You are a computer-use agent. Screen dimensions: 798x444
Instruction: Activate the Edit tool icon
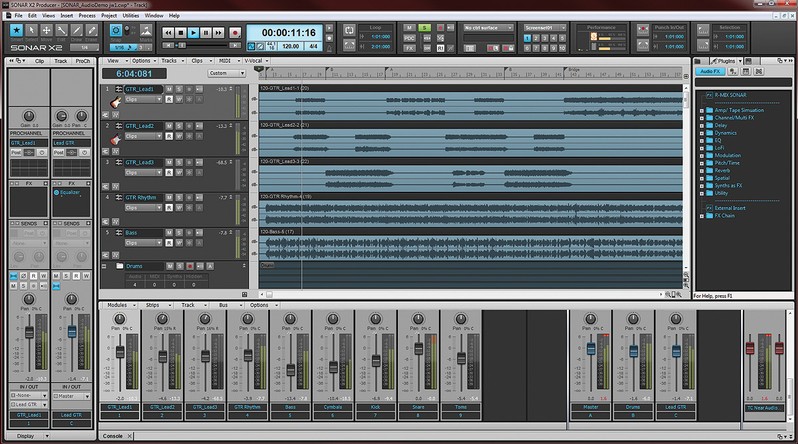pyautogui.click(x=62, y=31)
